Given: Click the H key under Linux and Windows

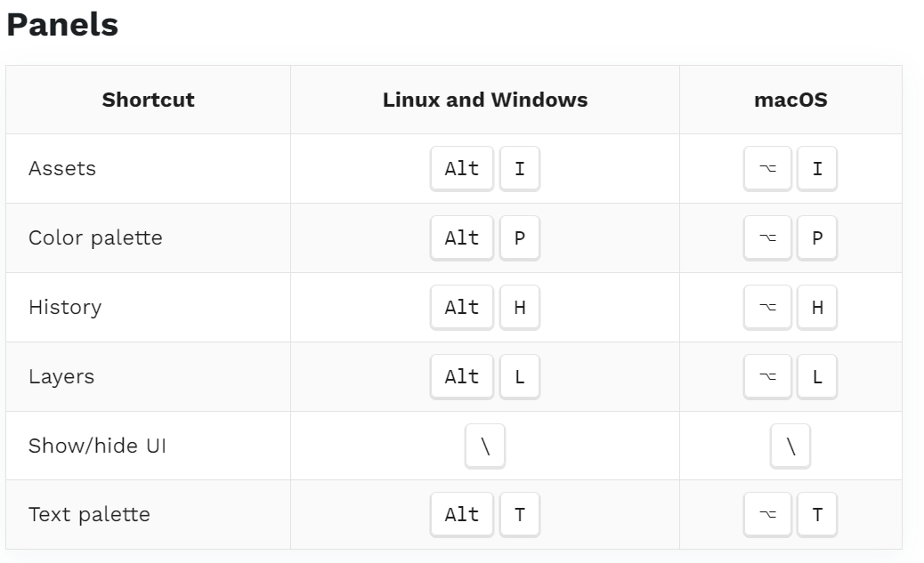Looking at the screenshot, I should coord(520,308).
